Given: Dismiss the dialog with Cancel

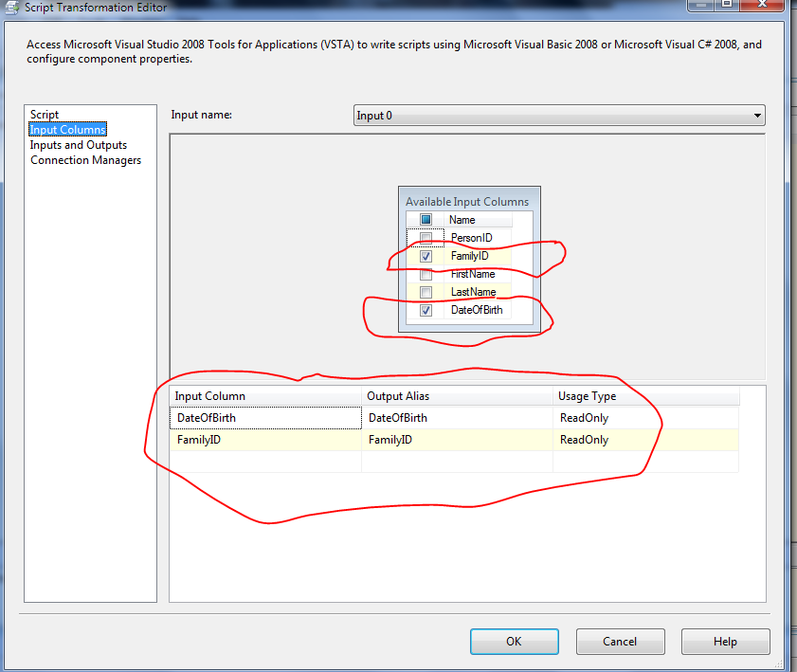Looking at the screenshot, I should 620,641.
